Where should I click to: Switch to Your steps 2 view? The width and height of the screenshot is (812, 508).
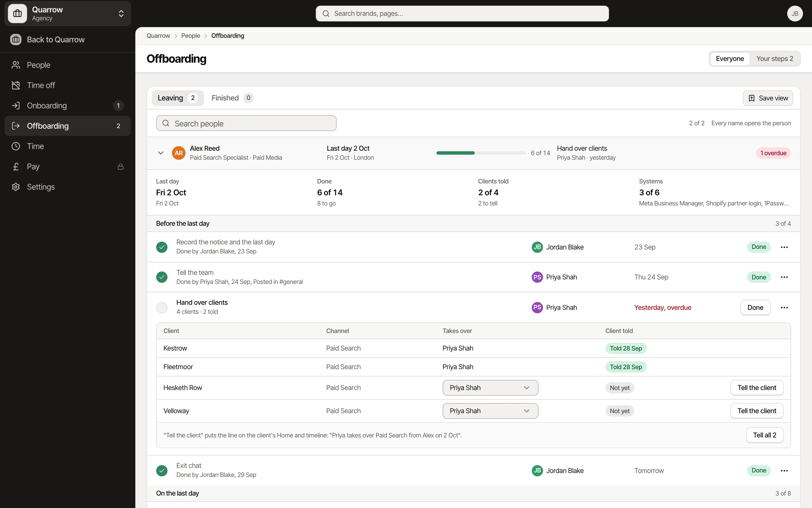tap(775, 59)
